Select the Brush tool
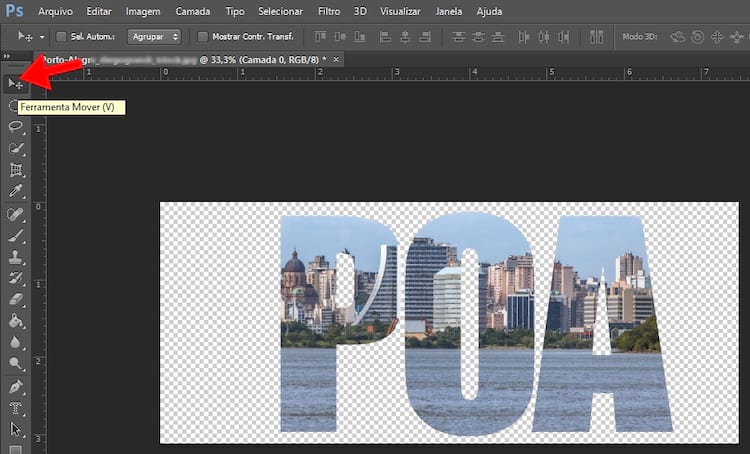Screen dimensions: 750x454 [x=16, y=237]
